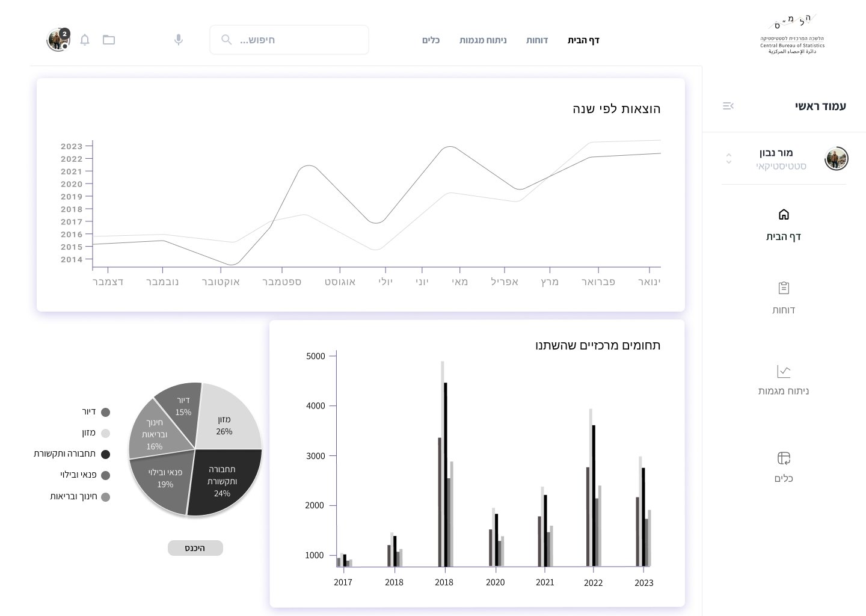Click the magnifier search icon

pos(227,40)
